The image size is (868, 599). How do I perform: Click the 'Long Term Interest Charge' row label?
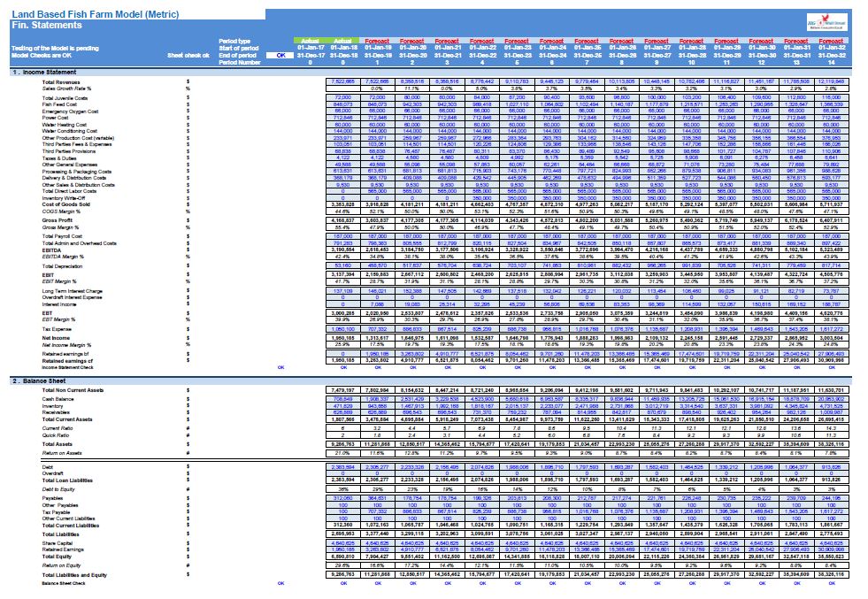(x=72, y=290)
